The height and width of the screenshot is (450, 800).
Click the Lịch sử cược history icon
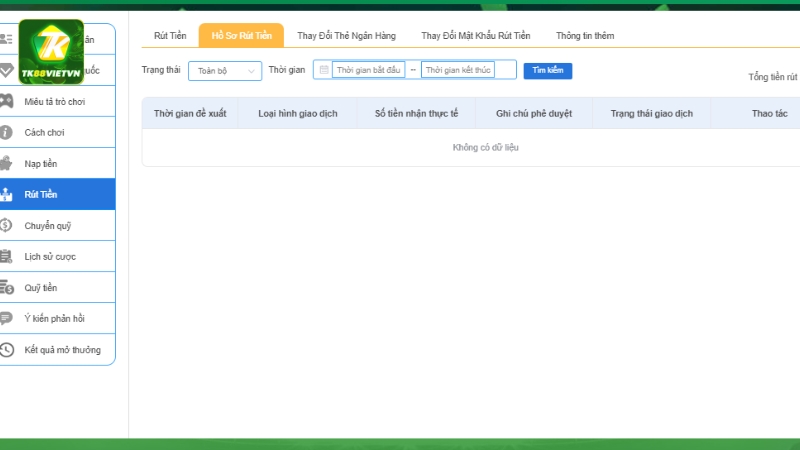(7, 256)
